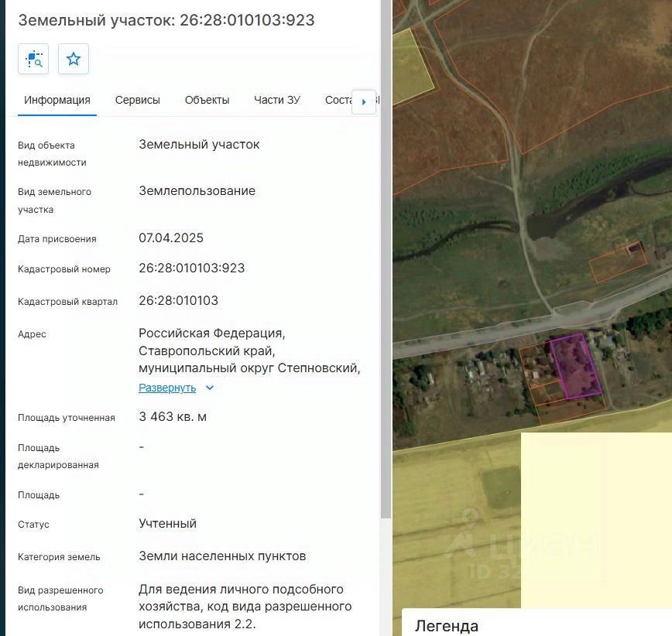Click the Площадь декларированная label

point(58,456)
